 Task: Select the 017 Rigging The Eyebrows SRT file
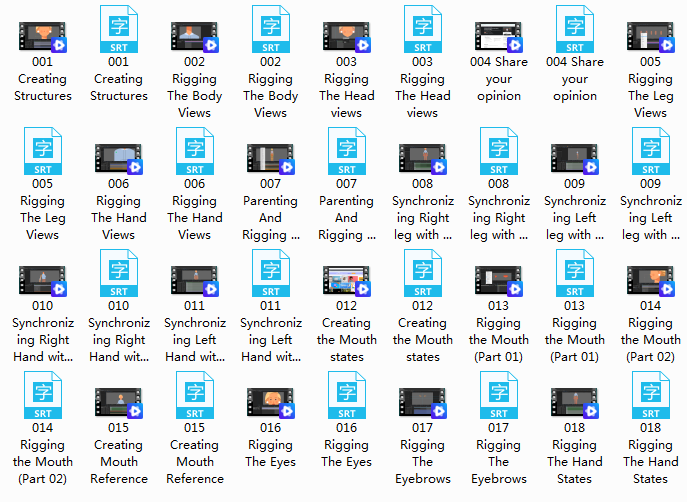coord(499,395)
